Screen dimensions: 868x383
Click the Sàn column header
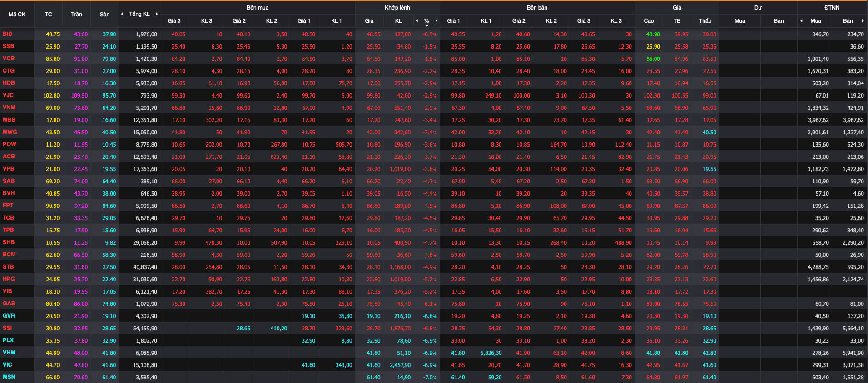coord(104,15)
